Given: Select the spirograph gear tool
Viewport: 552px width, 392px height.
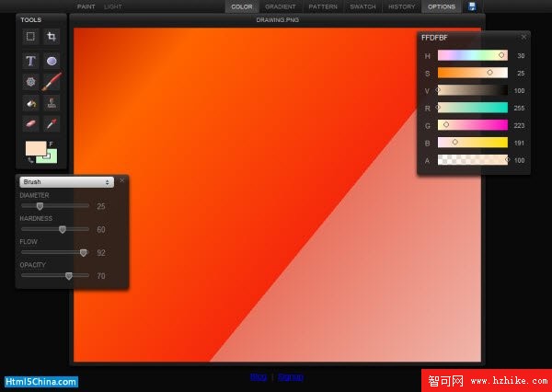Looking at the screenshot, I should pyautogui.click(x=30, y=82).
